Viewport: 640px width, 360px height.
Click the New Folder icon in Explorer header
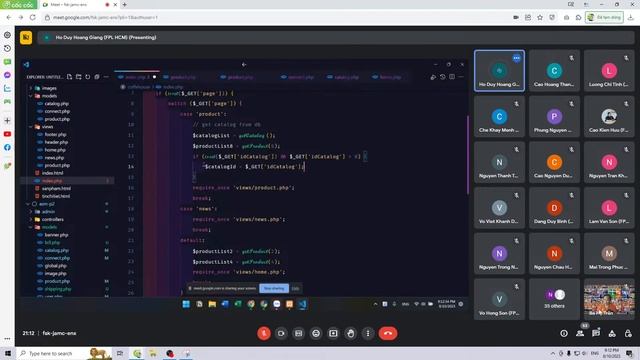[x=78, y=77]
